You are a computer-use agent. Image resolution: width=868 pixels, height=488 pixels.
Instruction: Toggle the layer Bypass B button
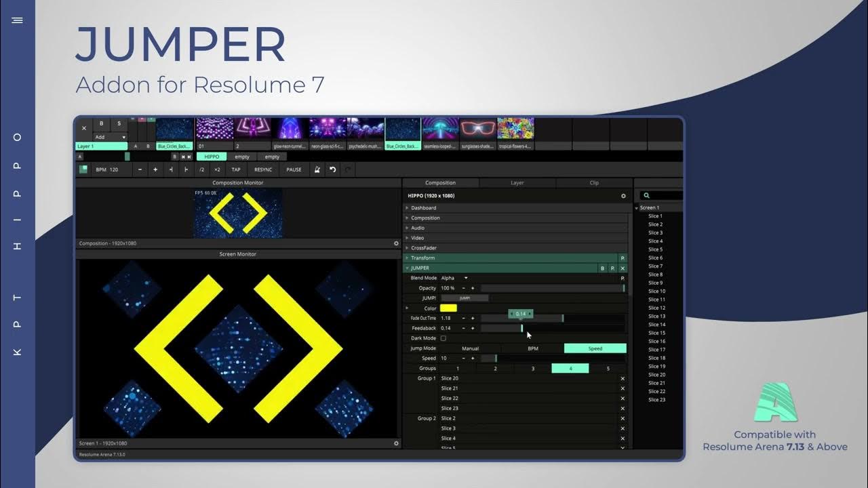pyautogui.click(x=102, y=123)
